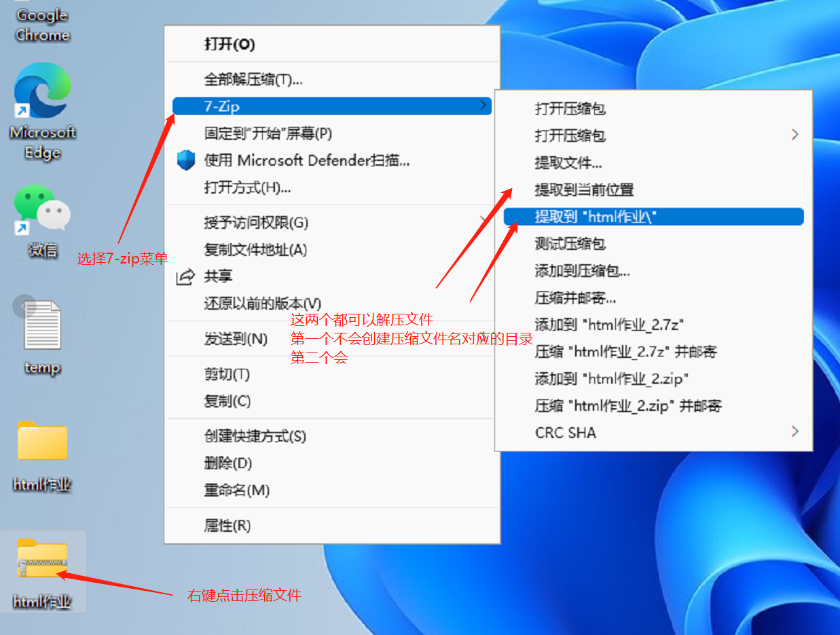
Task: Open 属性(R) properties entry
Action: pyautogui.click(x=227, y=525)
